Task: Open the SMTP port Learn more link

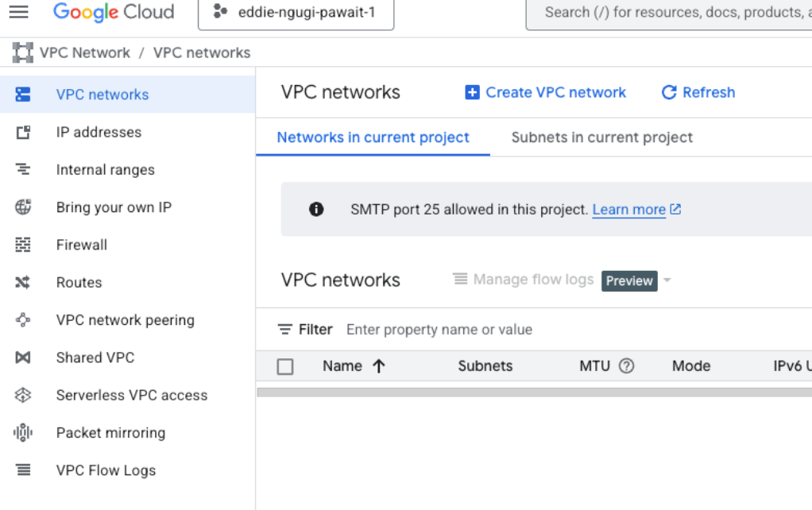Action: [630, 209]
